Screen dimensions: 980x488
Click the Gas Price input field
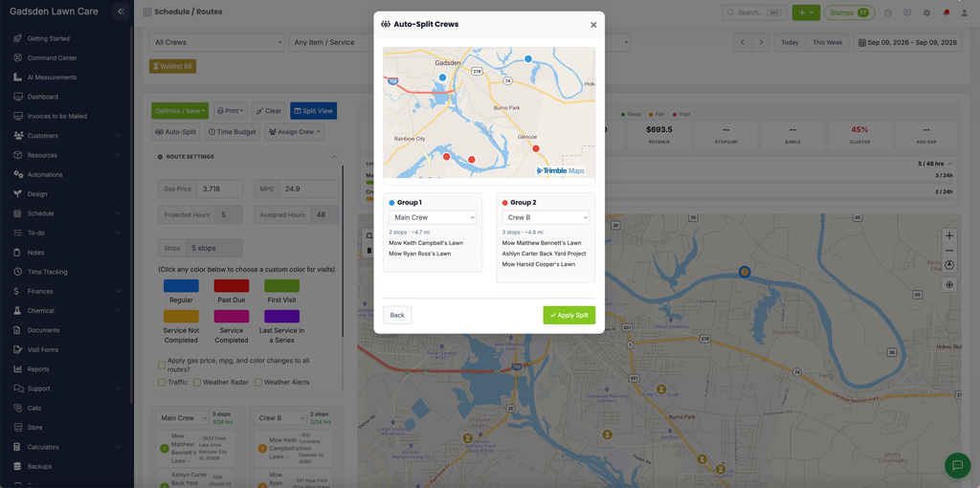pyautogui.click(x=219, y=189)
